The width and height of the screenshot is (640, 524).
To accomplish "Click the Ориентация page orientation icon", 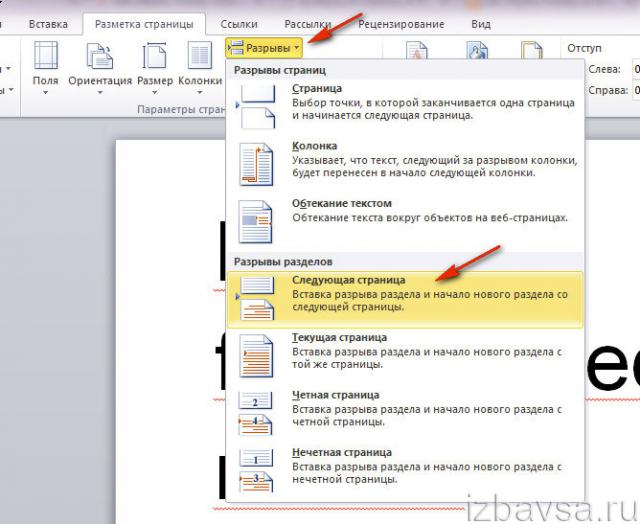I will 101,58.
